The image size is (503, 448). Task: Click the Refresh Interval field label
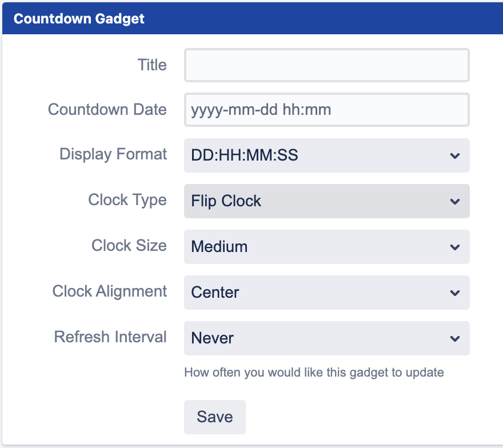(110, 337)
